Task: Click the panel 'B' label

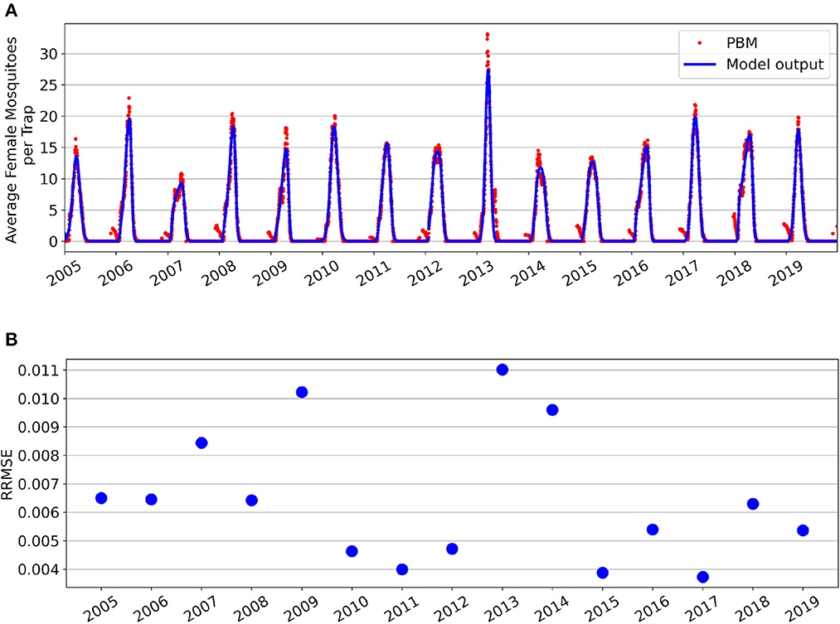Action: 11,339
